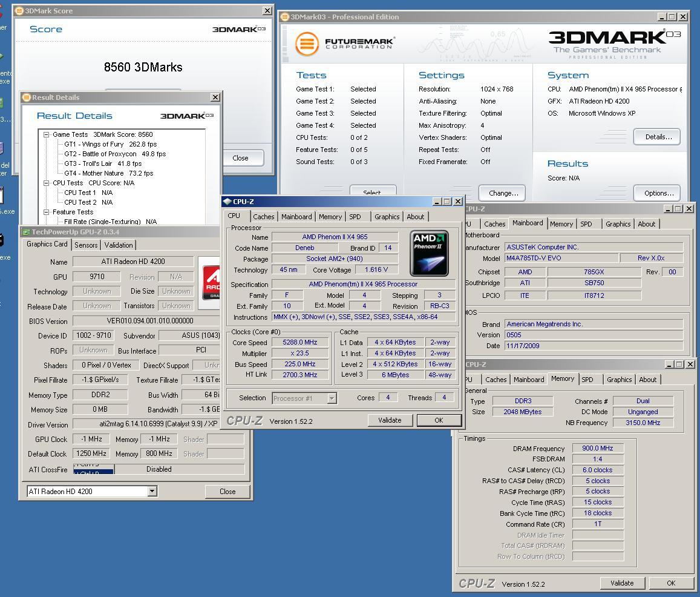Select CPU Test 1 result row
The image size is (700, 597).
point(88,193)
